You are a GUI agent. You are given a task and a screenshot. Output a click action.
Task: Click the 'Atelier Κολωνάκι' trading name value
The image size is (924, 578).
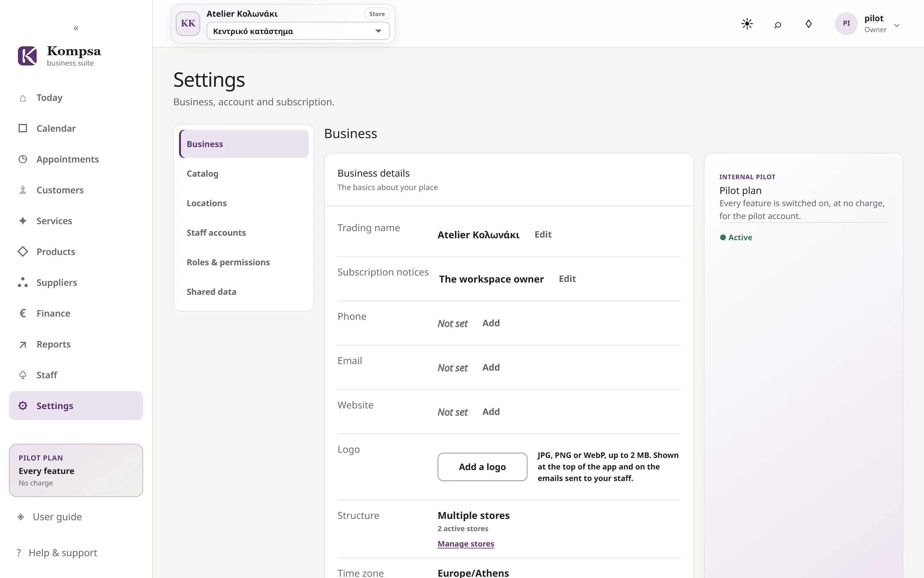[478, 235]
